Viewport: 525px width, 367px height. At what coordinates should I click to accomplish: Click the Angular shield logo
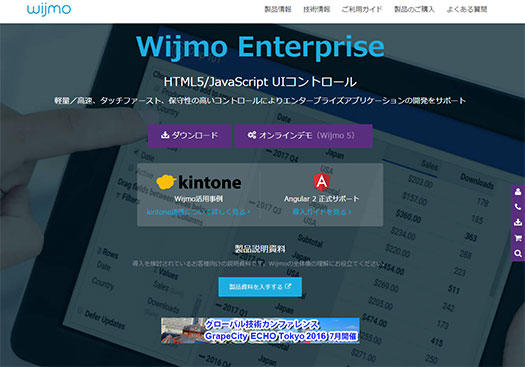point(321,182)
